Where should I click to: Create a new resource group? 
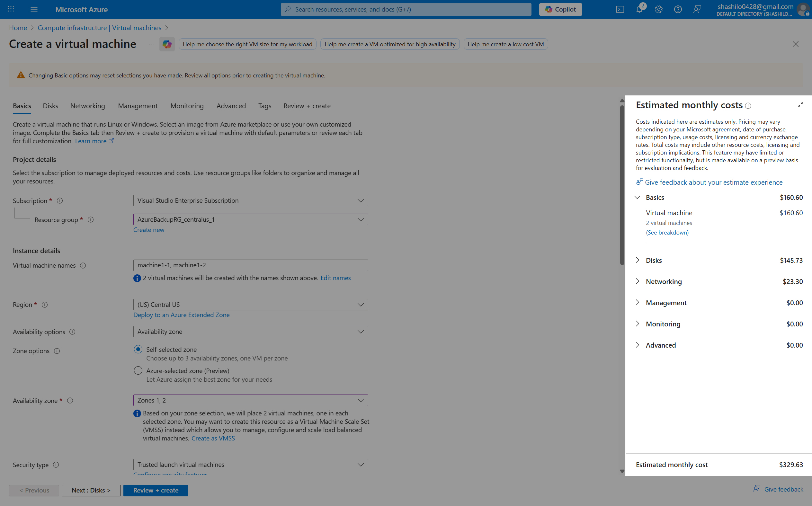[148, 230]
